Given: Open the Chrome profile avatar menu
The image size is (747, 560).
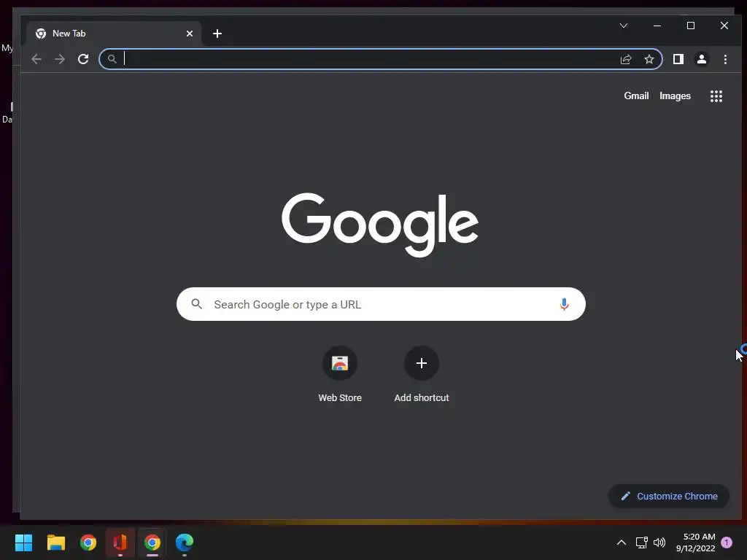Looking at the screenshot, I should [702, 59].
